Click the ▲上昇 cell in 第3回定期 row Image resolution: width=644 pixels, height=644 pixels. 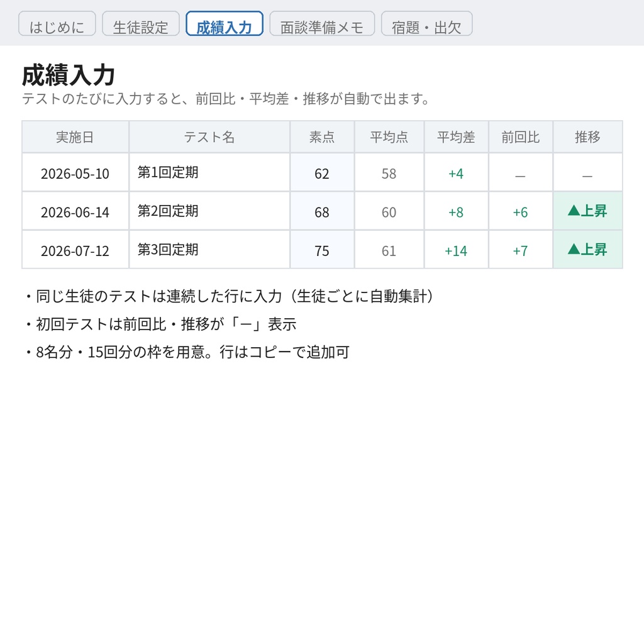pyautogui.click(x=588, y=250)
